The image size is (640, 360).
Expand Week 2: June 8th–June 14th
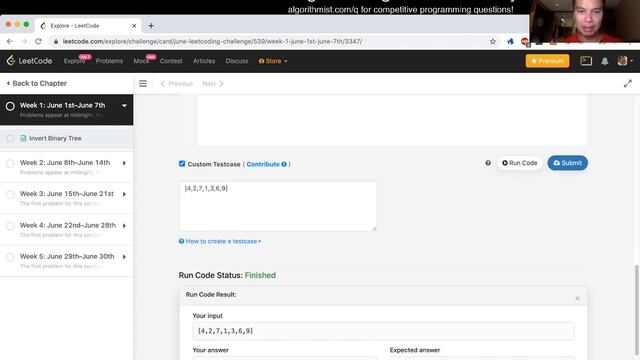pyautogui.click(x=124, y=163)
